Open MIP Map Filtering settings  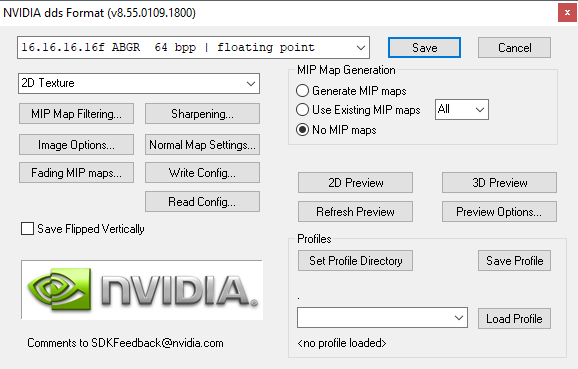click(x=76, y=114)
